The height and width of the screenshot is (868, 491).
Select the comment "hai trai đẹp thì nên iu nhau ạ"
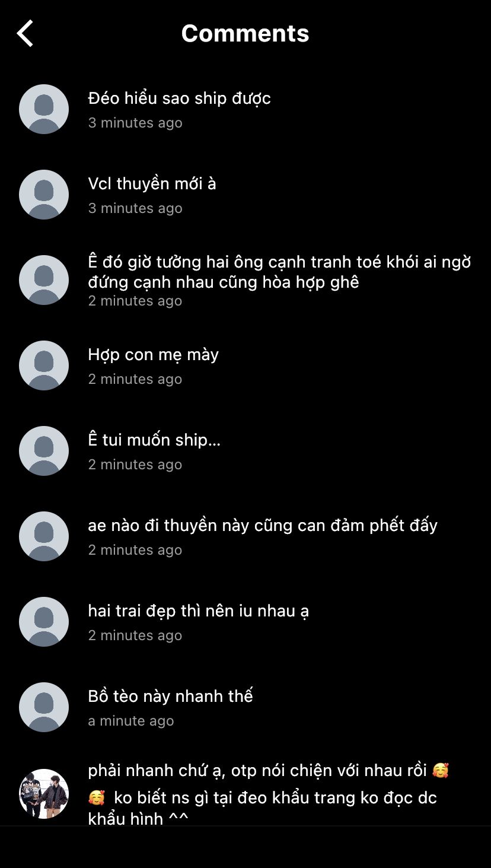point(198,611)
